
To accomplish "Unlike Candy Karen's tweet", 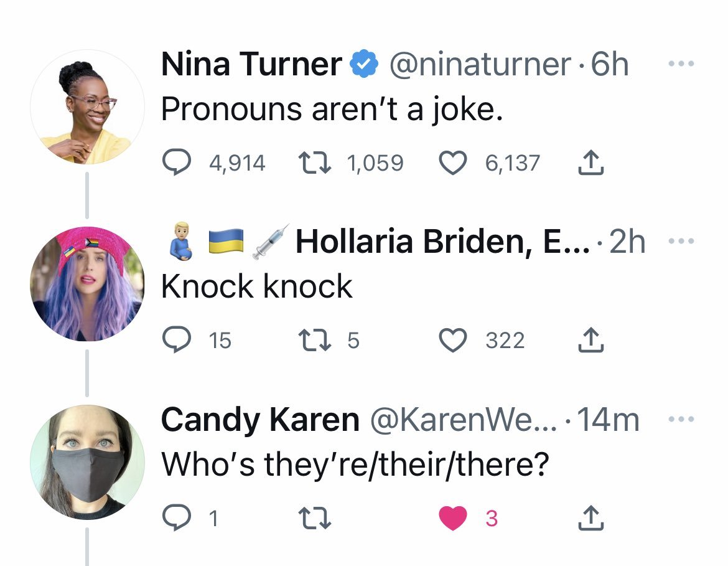I will coord(453,518).
